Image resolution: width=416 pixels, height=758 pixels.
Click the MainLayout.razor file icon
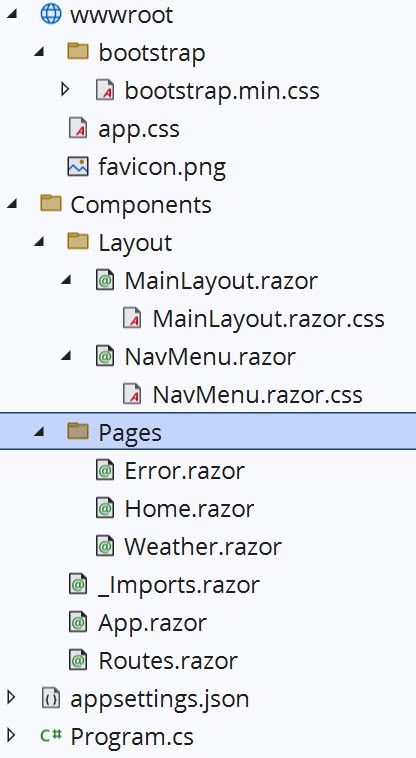[105, 280]
